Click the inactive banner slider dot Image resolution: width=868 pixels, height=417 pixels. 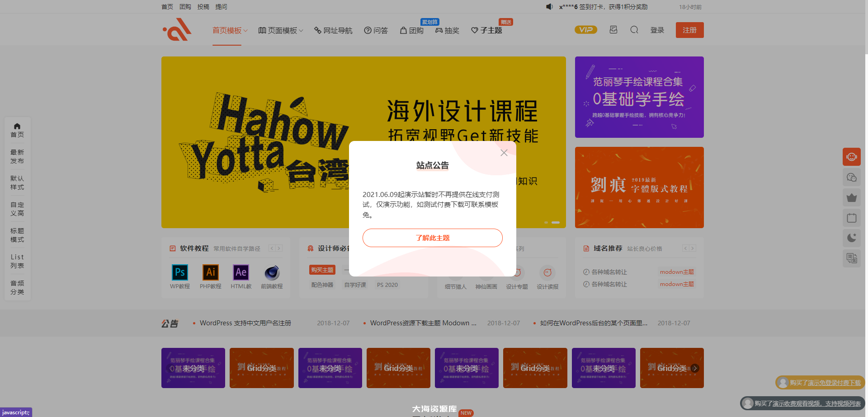(x=546, y=222)
